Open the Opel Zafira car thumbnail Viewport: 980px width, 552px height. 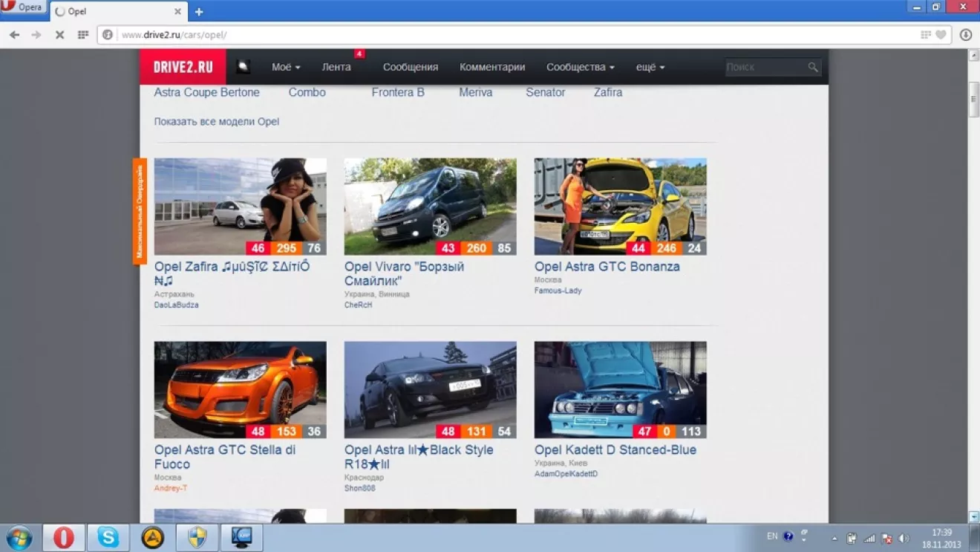click(241, 207)
